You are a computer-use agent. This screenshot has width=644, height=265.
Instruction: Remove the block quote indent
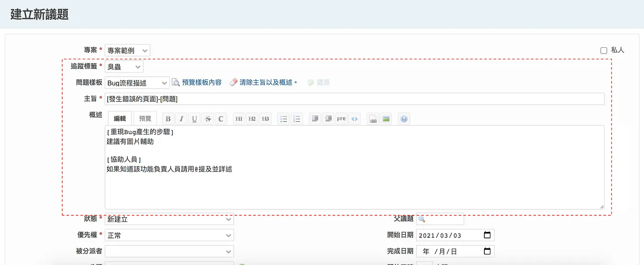point(328,118)
